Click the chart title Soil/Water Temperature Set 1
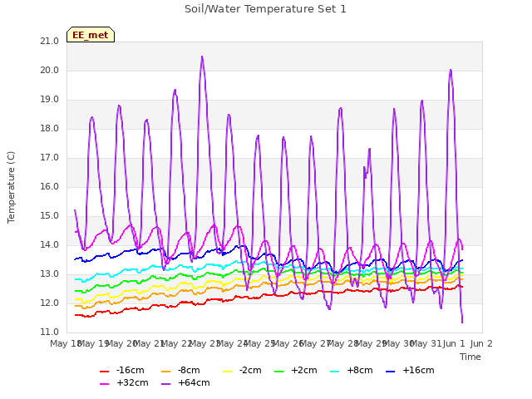Image resolution: width=532 pixels, height=399 pixels. click(265, 9)
